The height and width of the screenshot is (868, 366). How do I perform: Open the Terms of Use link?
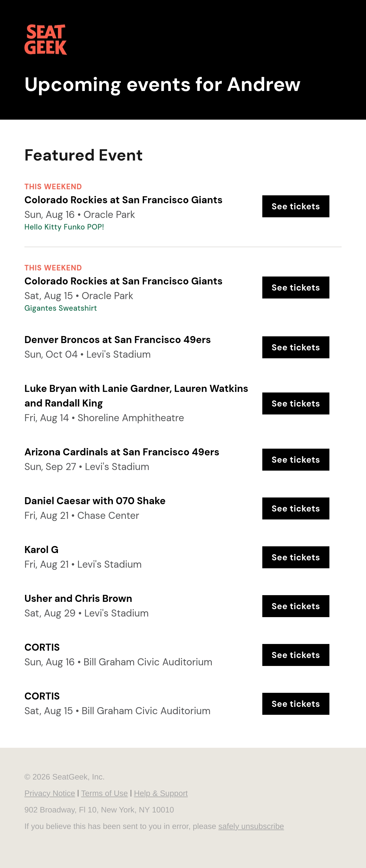click(104, 793)
